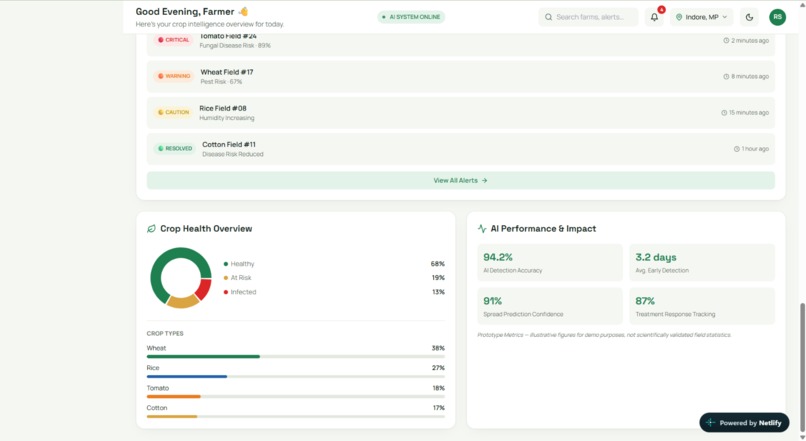Click the 87% Treatment Response Tracking card

point(702,306)
